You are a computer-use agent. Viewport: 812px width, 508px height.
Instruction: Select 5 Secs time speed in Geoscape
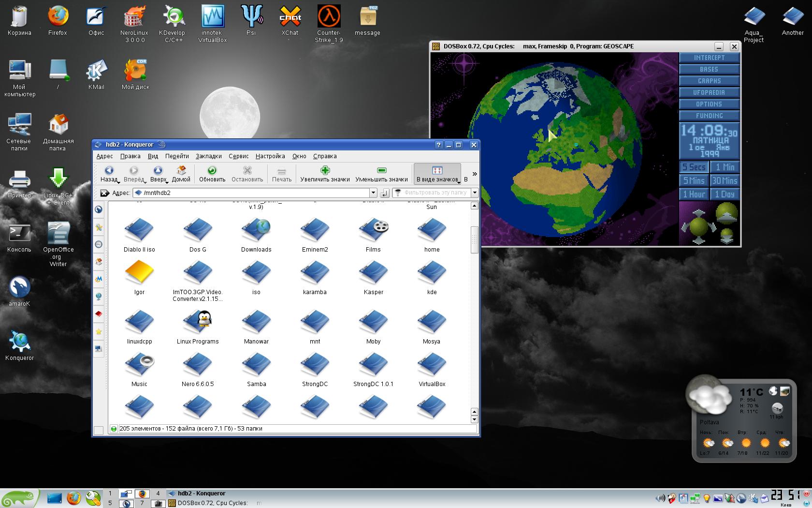694,167
